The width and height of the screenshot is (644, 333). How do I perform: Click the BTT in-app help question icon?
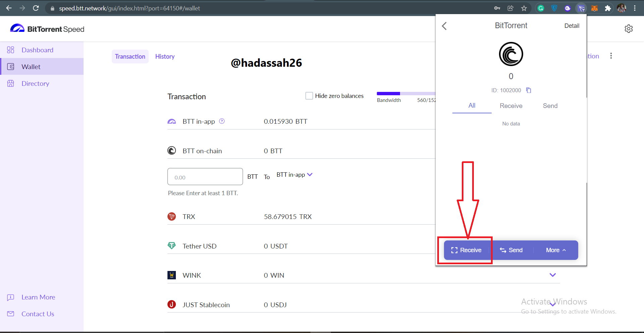tap(222, 121)
